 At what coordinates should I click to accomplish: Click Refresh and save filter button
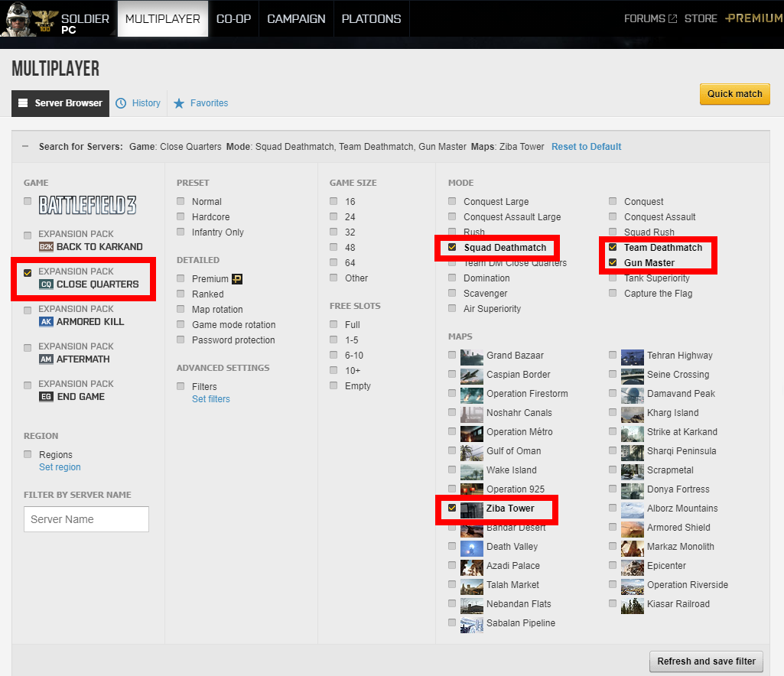tap(706, 661)
